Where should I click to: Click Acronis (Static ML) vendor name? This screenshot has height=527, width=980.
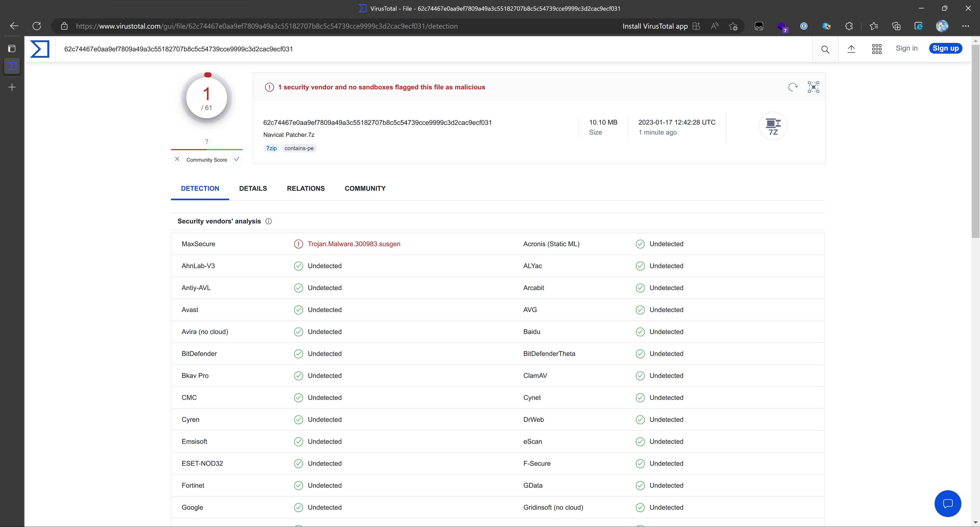551,244
